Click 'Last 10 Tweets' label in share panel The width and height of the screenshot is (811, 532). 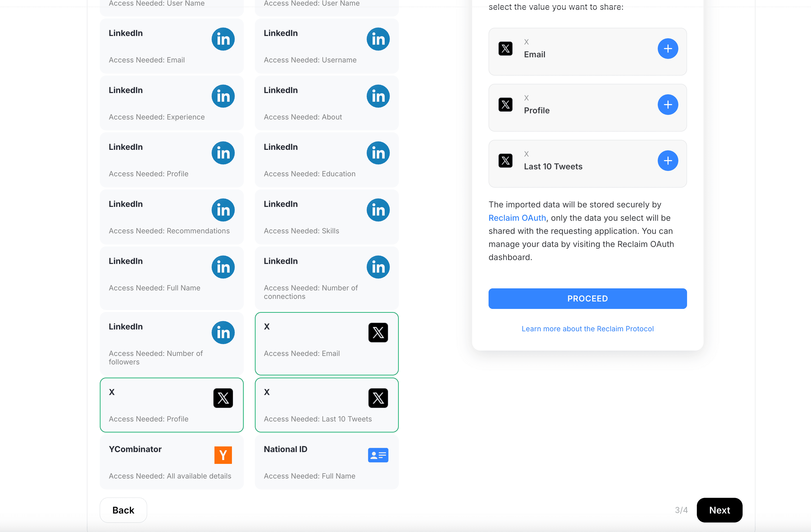[553, 167]
